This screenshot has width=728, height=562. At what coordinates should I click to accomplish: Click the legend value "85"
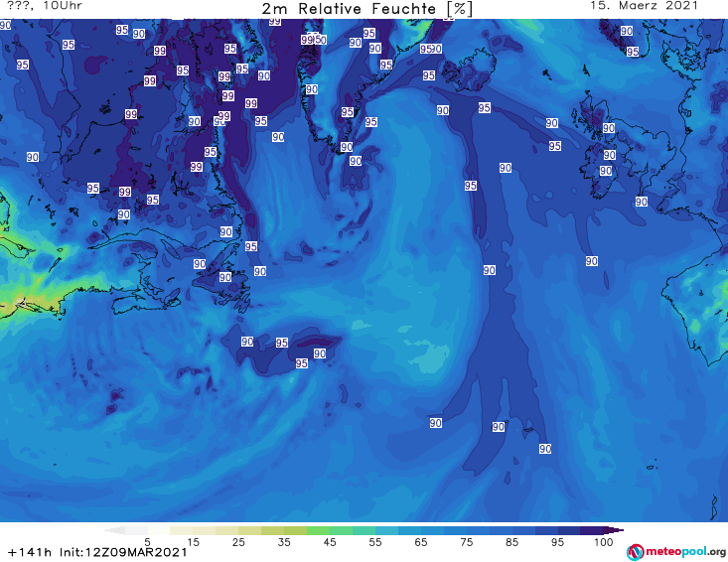(x=511, y=542)
